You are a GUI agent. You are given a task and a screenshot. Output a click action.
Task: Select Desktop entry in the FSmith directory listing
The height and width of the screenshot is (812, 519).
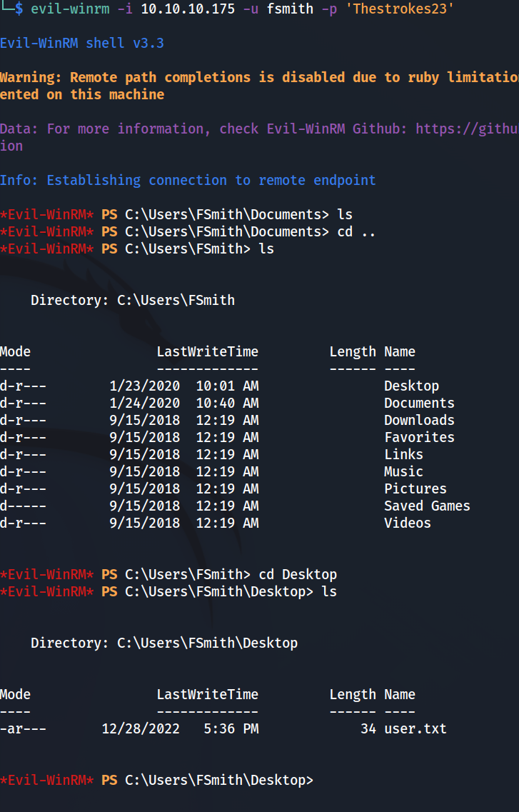click(411, 386)
